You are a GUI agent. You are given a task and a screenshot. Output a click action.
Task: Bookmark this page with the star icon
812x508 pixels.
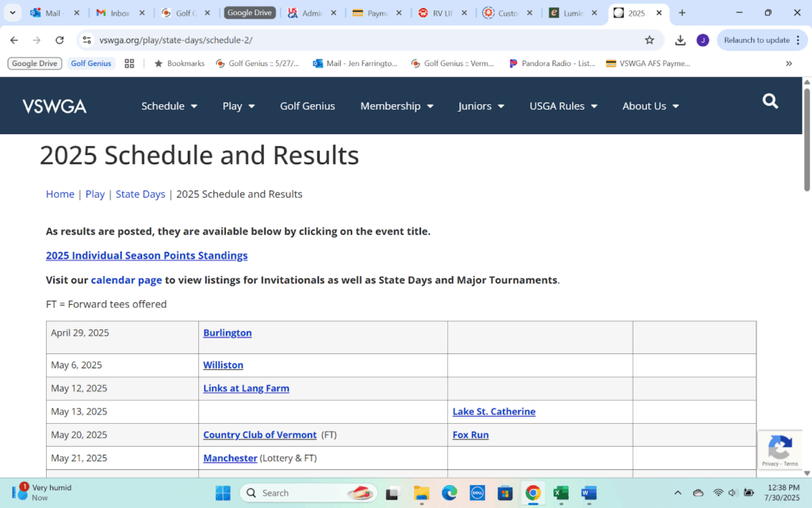pyautogui.click(x=649, y=40)
